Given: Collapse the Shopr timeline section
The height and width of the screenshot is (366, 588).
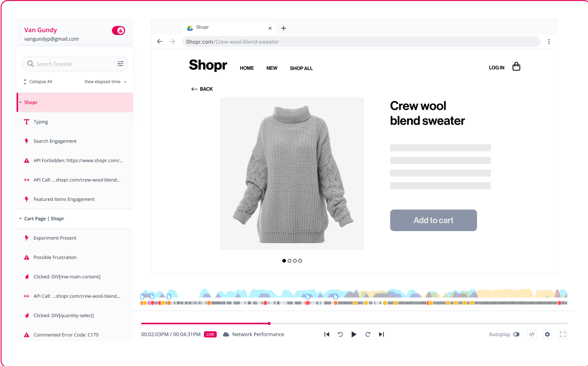Looking at the screenshot, I should pyautogui.click(x=20, y=102).
